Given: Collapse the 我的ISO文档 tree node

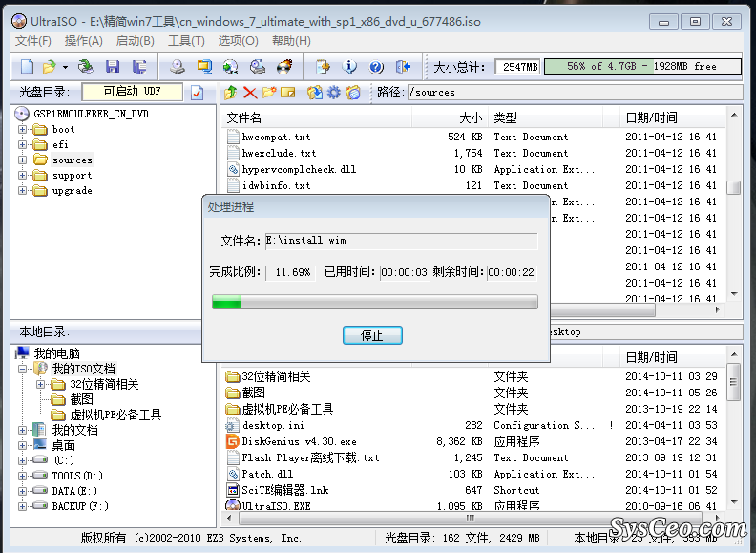Looking at the screenshot, I should point(22,370).
